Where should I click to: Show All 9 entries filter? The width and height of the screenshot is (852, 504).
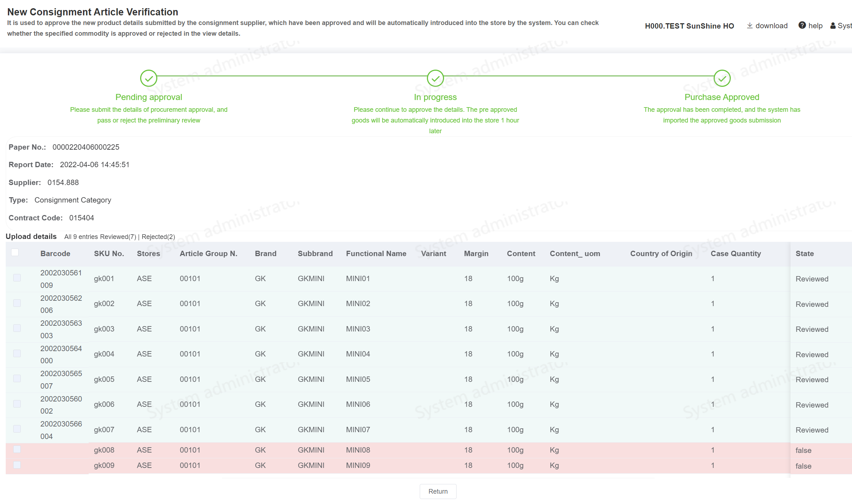click(x=81, y=237)
